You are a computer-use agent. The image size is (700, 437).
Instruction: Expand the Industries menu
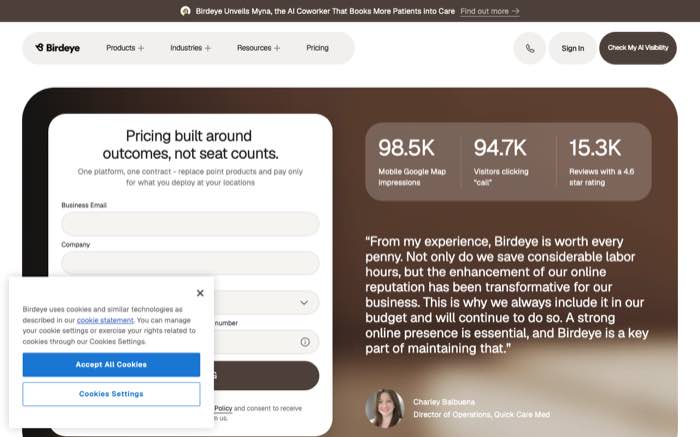(x=190, y=48)
